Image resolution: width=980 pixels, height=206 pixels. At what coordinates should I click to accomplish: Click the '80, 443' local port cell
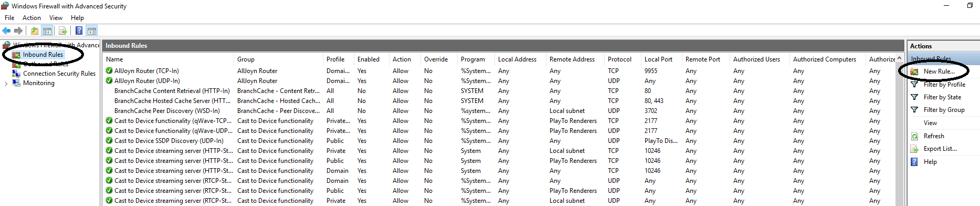click(x=654, y=100)
